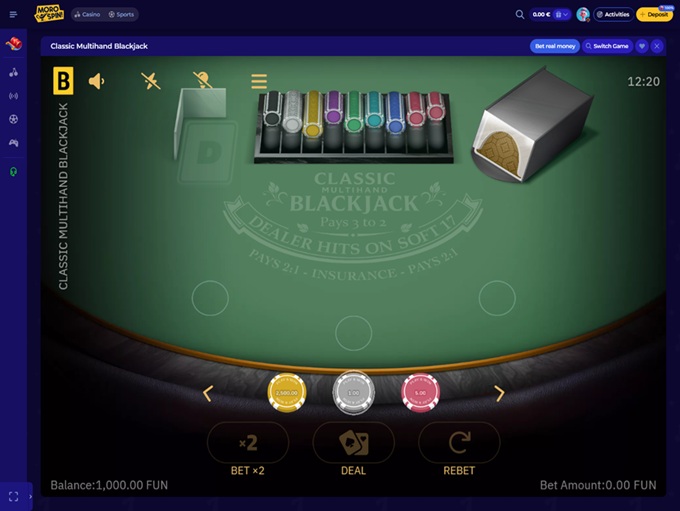Toggle the crossed-out bell notifications icon

coord(203,80)
